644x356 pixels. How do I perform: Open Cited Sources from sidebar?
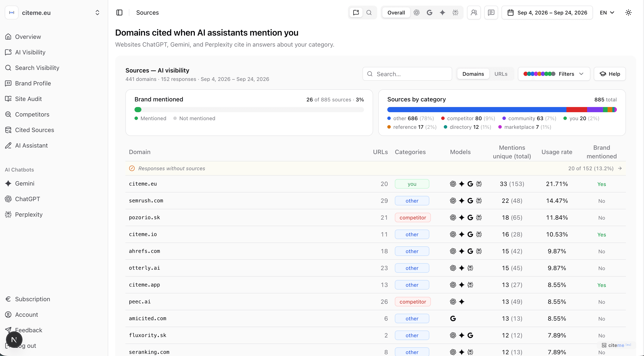(x=34, y=130)
